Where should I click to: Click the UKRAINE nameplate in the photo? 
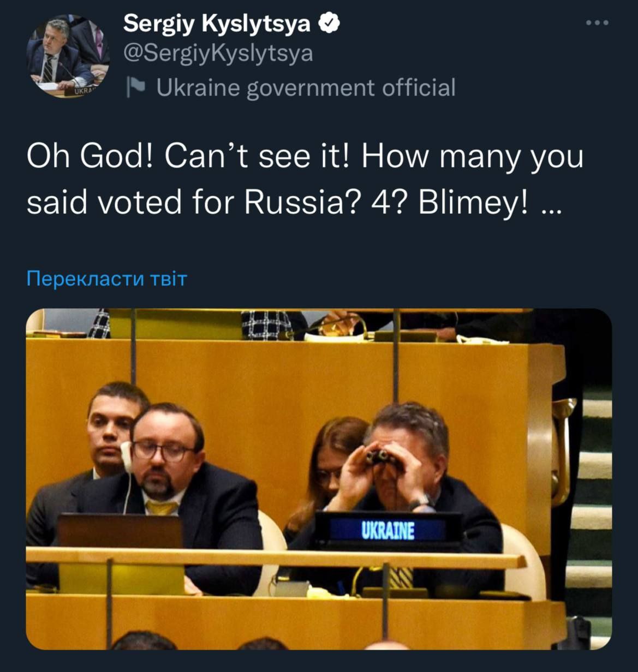387,530
